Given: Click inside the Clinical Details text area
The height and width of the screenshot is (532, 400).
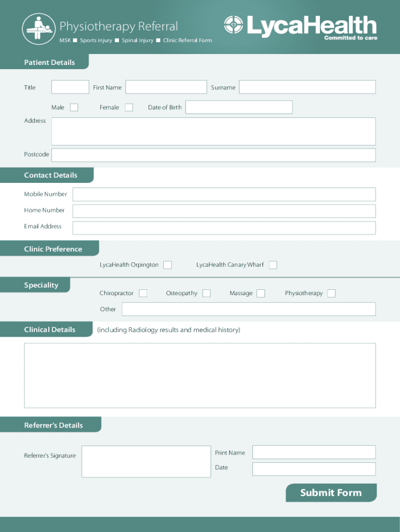Looking at the screenshot, I should [x=200, y=375].
